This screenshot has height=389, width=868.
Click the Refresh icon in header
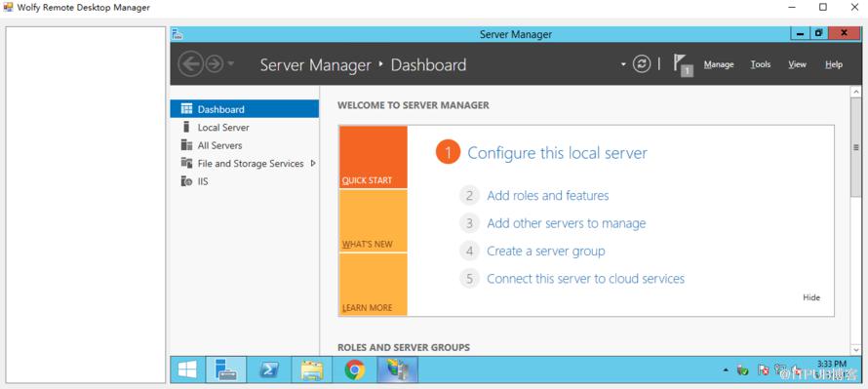[x=642, y=64]
